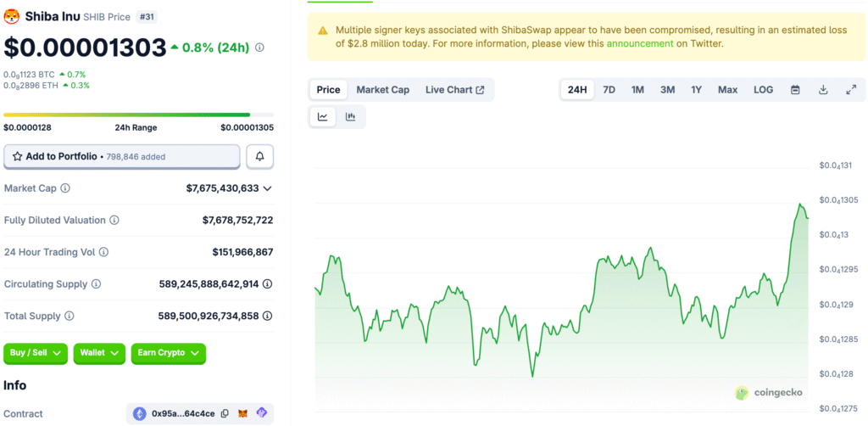Expand the chart to fullscreen
This screenshot has height=426, width=868.
[851, 90]
